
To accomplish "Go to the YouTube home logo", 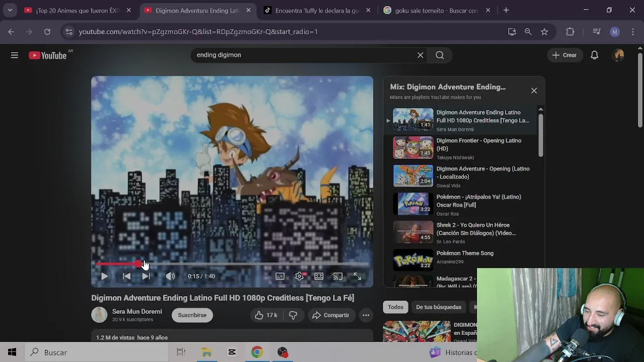I will [x=48, y=55].
